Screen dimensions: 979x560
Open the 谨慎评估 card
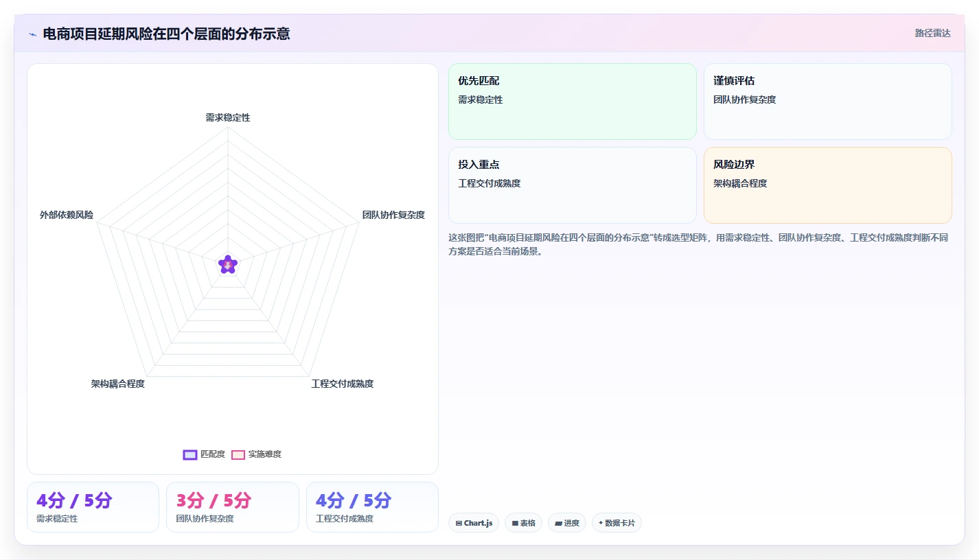[828, 102]
